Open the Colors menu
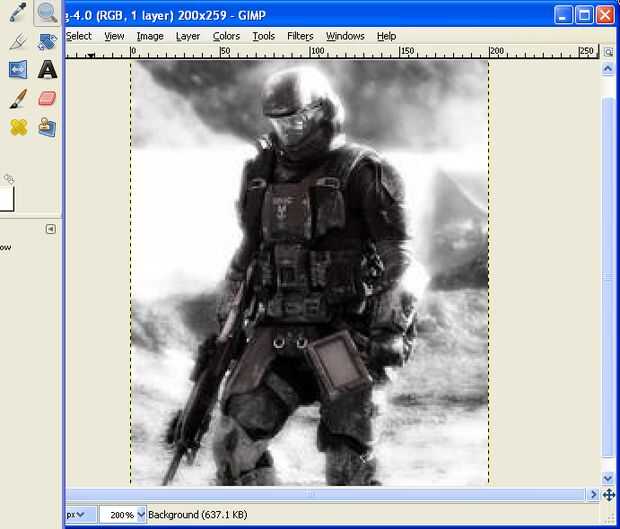Viewport: 620px width, 529px height. [x=226, y=36]
